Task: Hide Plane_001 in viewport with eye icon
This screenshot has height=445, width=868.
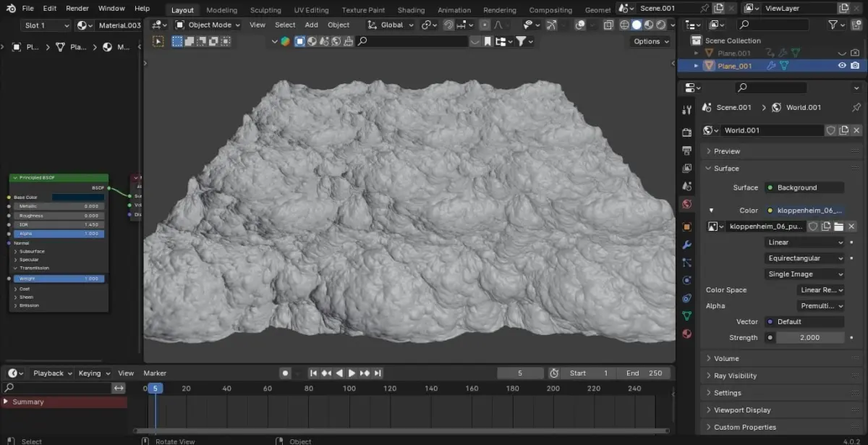Action: point(842,66)
